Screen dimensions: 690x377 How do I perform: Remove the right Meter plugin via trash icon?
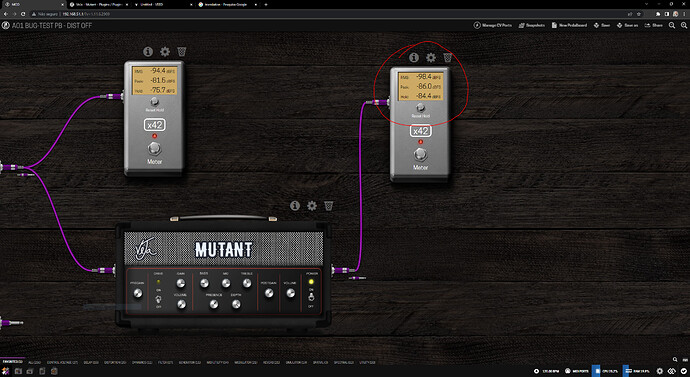[448, 57]
